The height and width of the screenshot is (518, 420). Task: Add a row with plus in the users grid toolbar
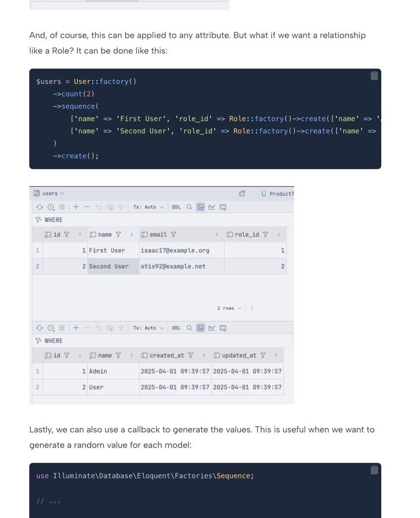pos(76,207)
